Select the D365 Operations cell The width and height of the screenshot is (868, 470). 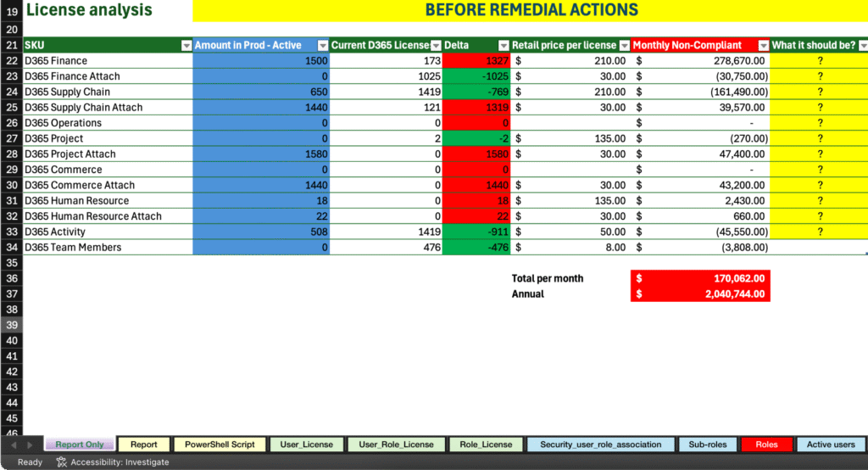coord(108,122)
